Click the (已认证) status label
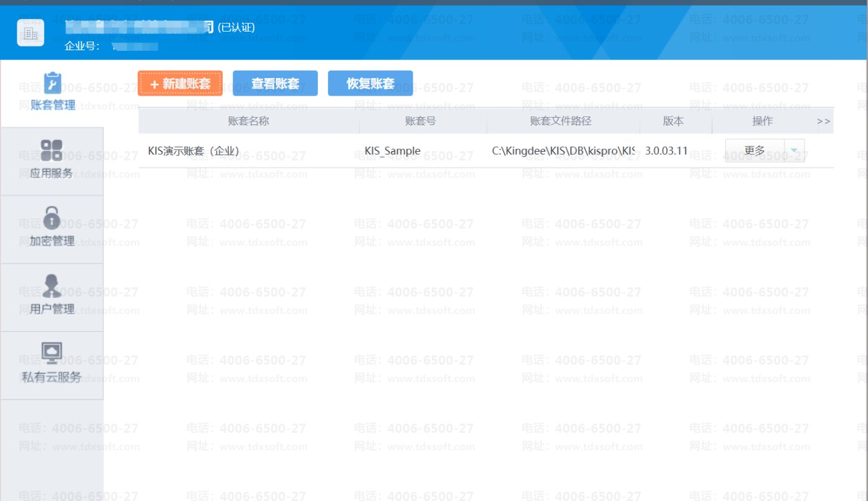Viewport: 868px width, 501px height. coord(236,27)
